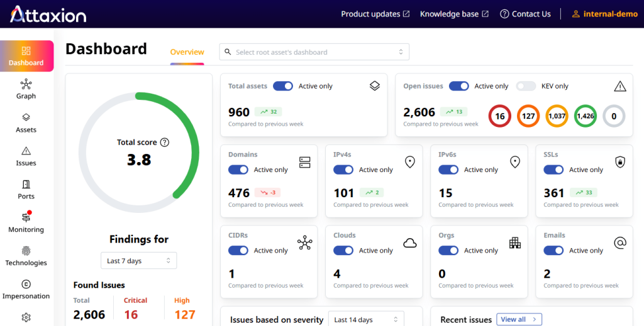Open the Last 7 days findings dropdown
Screen dimensions: 644x326
(139, 261)
